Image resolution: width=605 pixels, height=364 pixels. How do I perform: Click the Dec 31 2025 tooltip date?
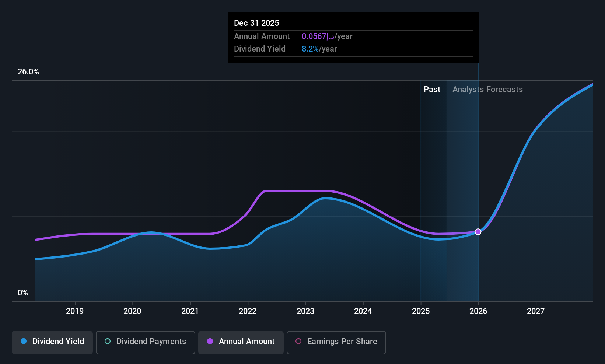(256, 23)
